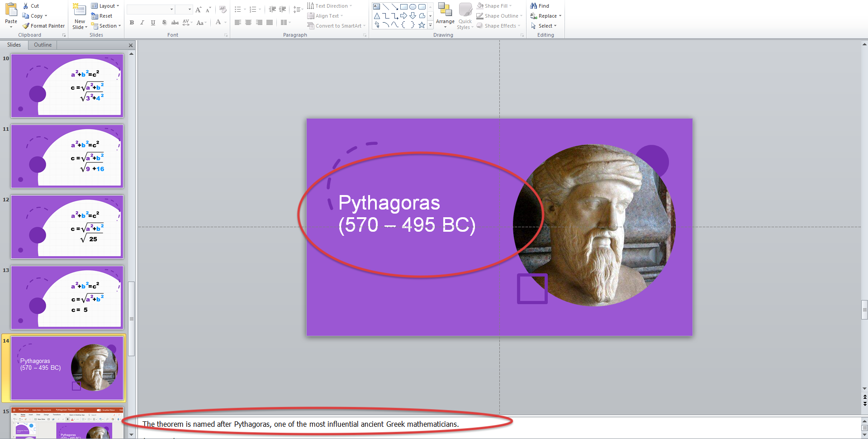
Task: Switch to the Outline tab
Action: tap(43, 45)
